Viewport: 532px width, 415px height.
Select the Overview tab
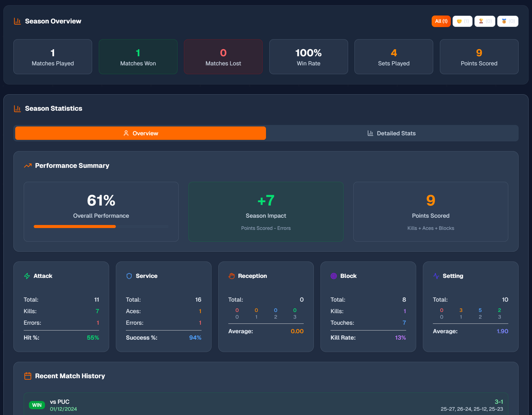[140, 133]
